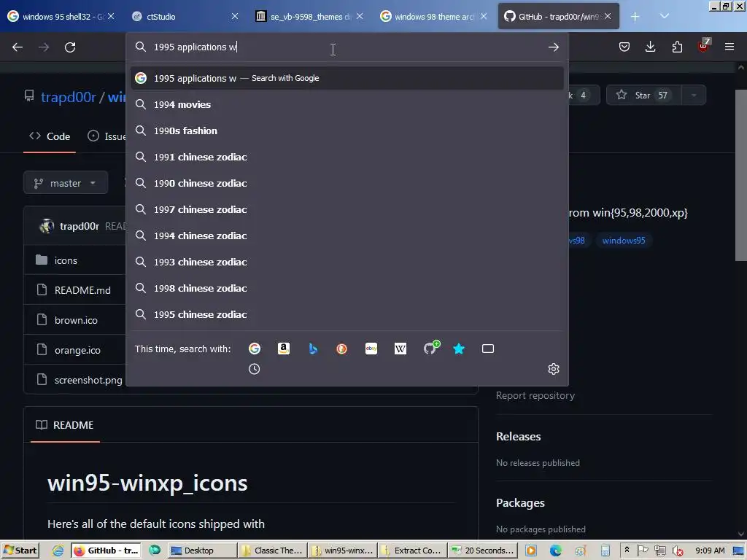The image size is (747, 560).
Task: Pick the '1998 chinese zodiac' suggestion
Action: click(x=347, y=287)
